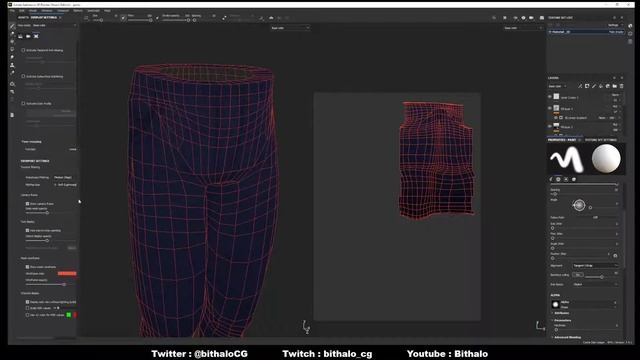
Task: Click the green HDR values color swatch
Action: 69,315
